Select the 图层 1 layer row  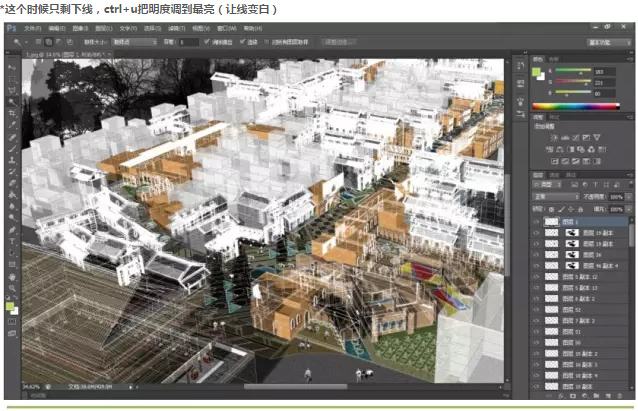click(581, 222)
